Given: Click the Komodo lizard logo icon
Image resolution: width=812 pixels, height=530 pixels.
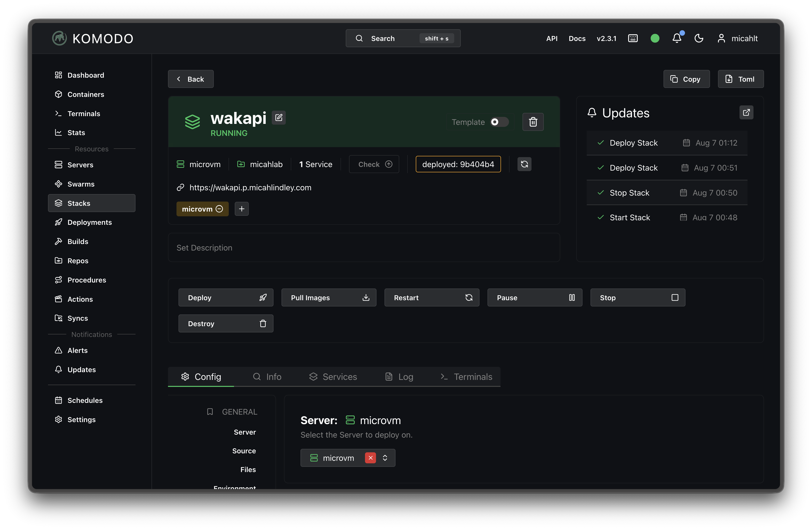Looking at the screenshot, I should [59, 38].
